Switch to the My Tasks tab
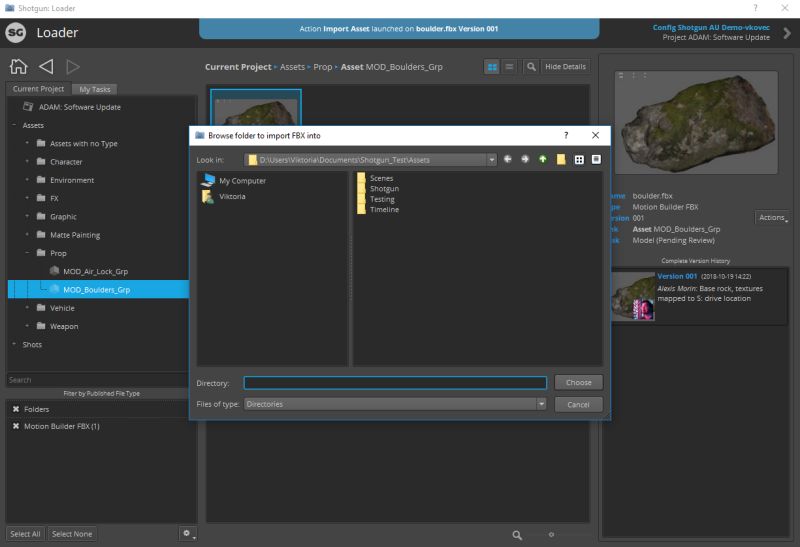 95,89
